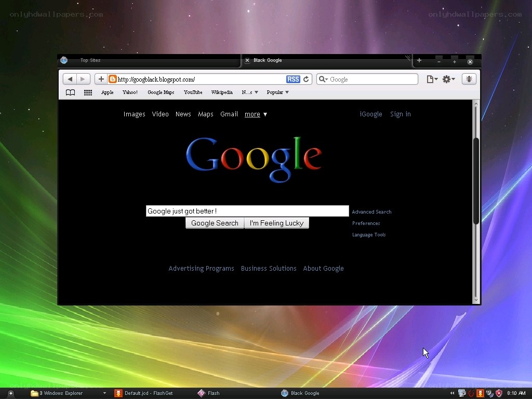Screen dimensions: 532x399
Task: Open the bookmarks book icon
Action: coord(70,92)
